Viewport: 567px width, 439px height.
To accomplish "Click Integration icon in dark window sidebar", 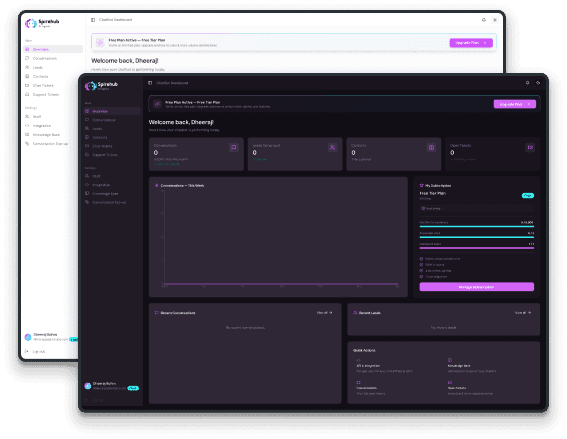I will (x=87, y=185).
